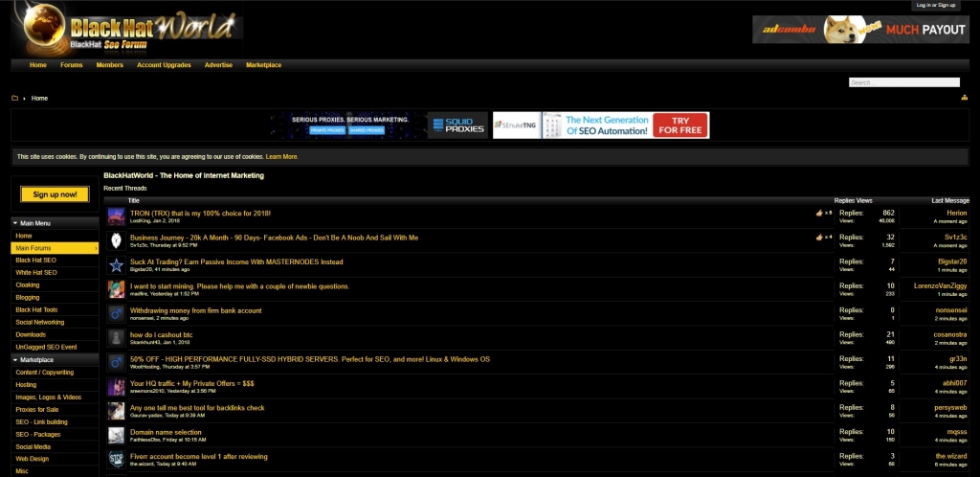Go to Account Upgrades in top navigation

pyautogui.click(x=164, y=65)
